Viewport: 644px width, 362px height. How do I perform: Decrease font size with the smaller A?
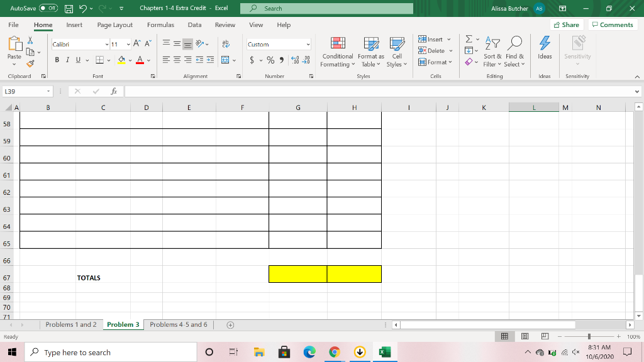click(x=148, y=43)
